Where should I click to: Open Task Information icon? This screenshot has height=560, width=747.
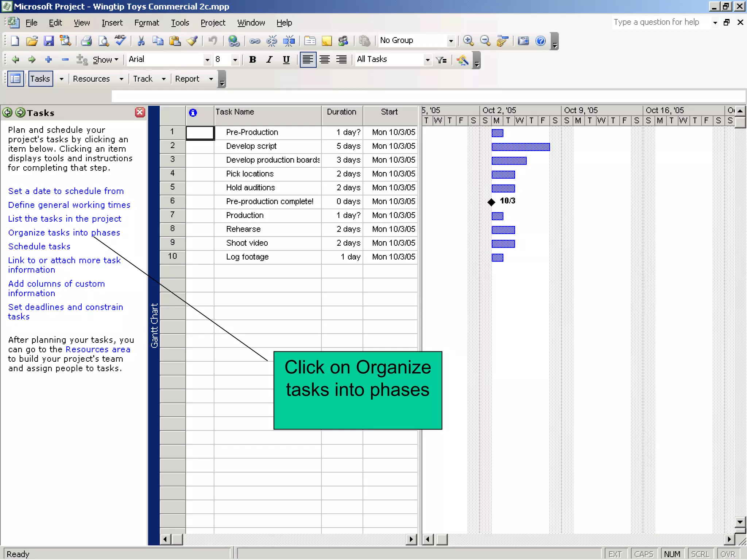(x=310, y=41)
